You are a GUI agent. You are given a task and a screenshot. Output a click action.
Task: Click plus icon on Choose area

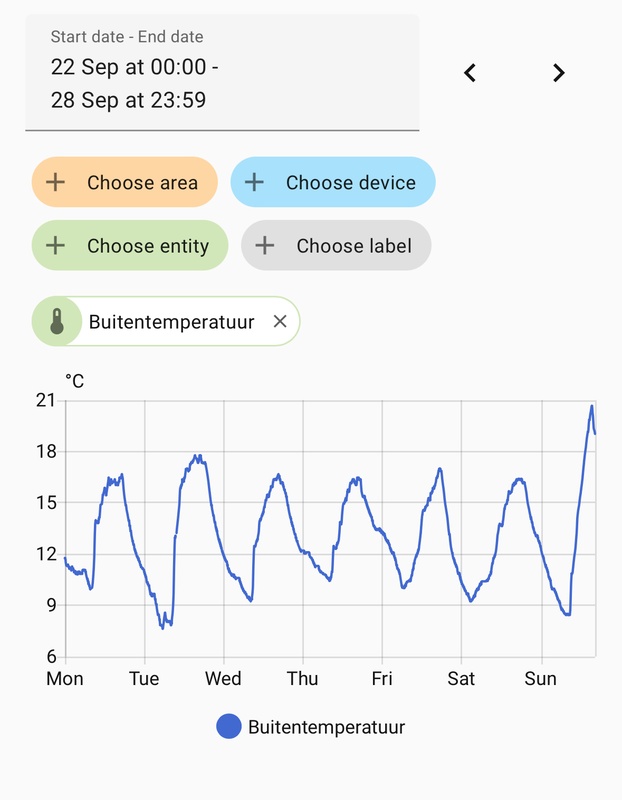[56, 182]
